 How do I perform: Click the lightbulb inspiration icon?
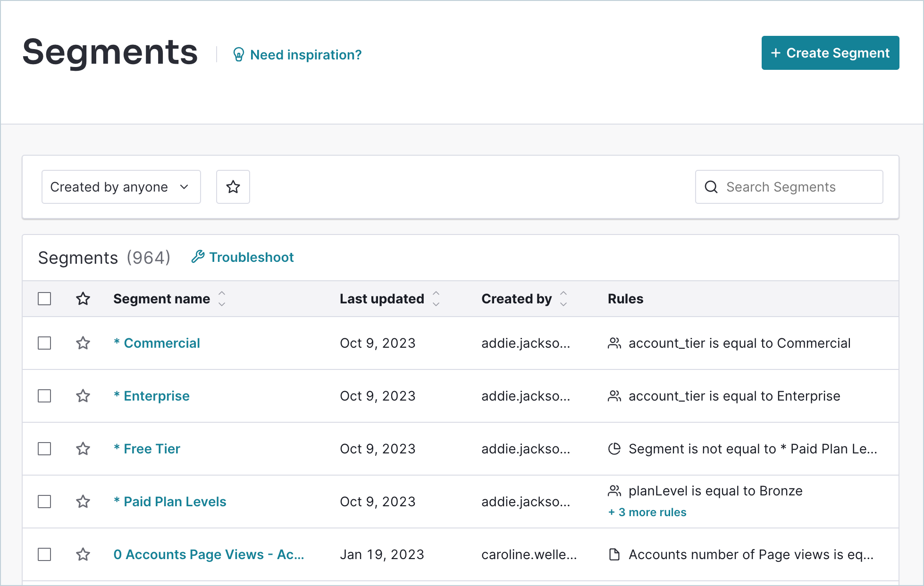[x=239, y=55]
